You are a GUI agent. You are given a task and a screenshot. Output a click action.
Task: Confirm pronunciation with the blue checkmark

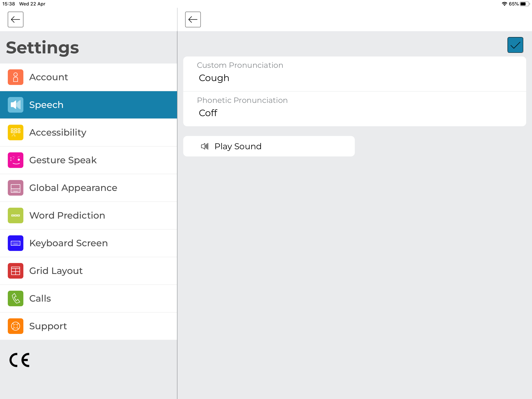click(515, 45)
